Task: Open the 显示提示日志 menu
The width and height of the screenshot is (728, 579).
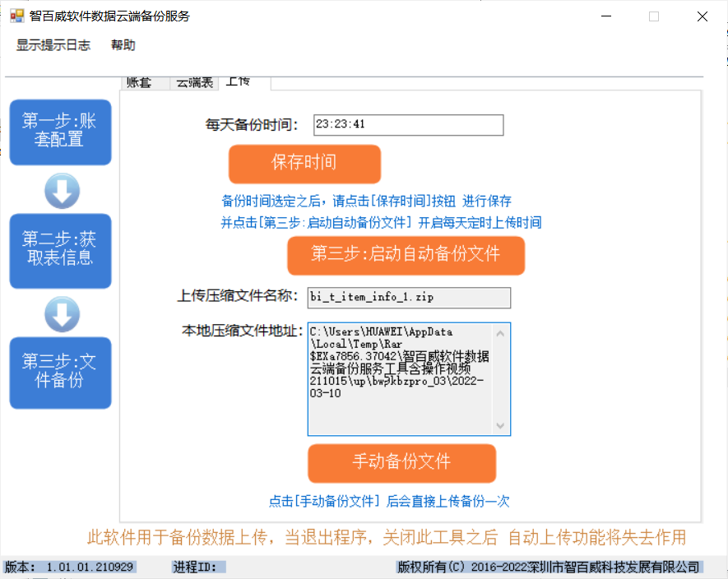Action: (53, 45)
